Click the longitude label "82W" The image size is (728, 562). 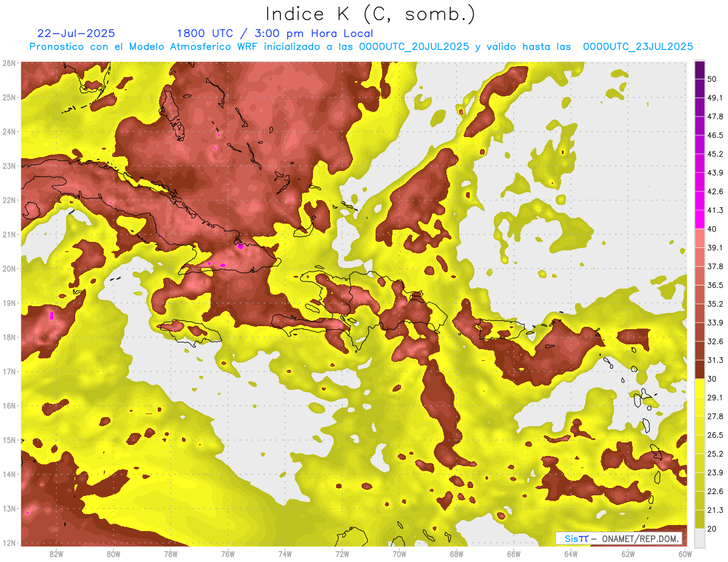pos(56,554)
